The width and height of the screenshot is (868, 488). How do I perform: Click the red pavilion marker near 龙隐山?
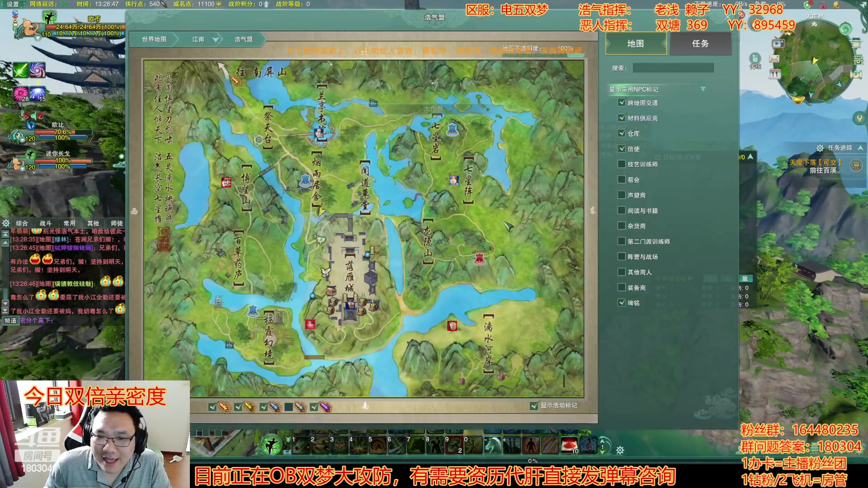click(480, 259)
